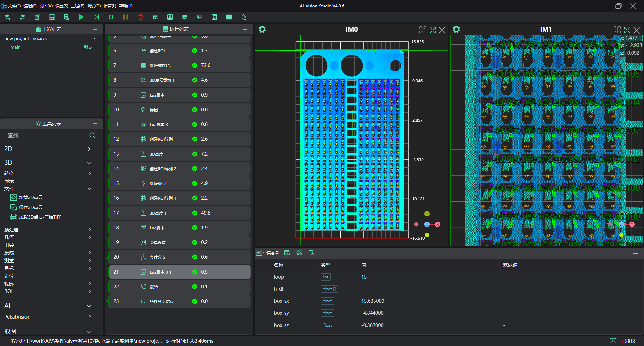Click the step-run play-to-bar icon

[96, 17]
